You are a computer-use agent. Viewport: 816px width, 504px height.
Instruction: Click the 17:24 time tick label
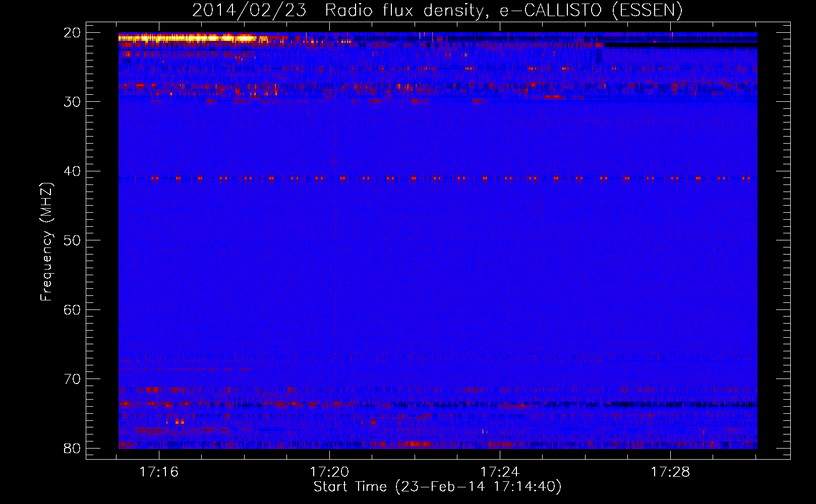pyautogui.click(x=500, y=472)
